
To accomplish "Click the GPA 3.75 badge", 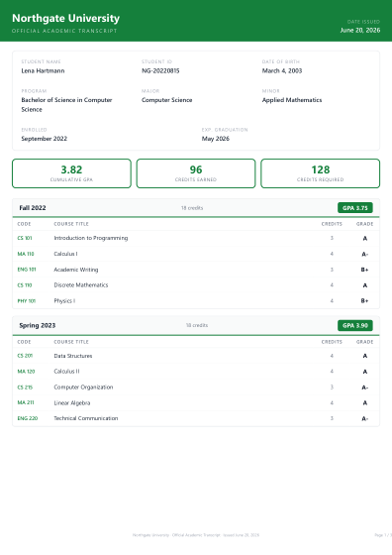I will 355,208.
